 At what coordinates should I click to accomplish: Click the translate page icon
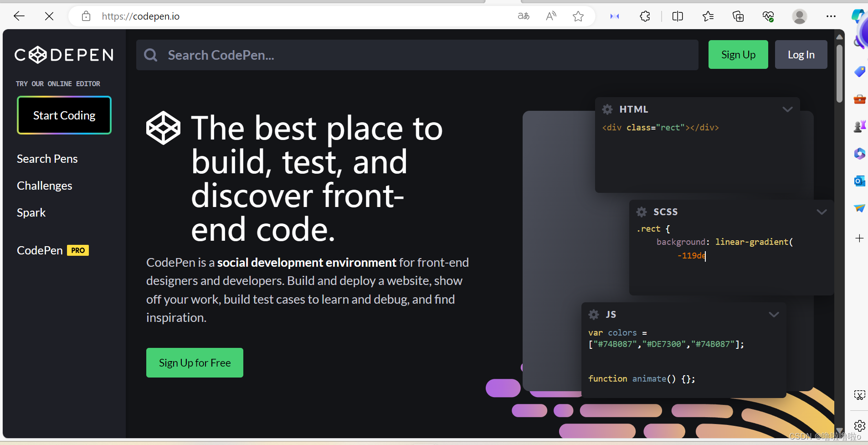[524, 16]
